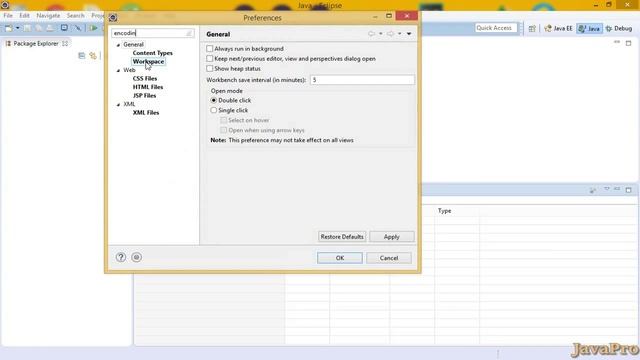Enable Show heap status
Viewport: 640px width, 360px height.
[x=210, y=69]
